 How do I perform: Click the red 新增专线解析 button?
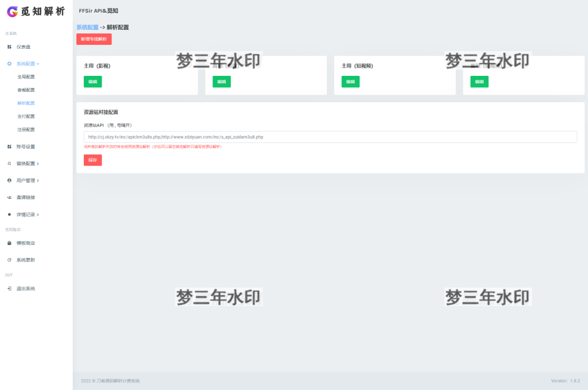pyautogui.click(x=94, y=39)
